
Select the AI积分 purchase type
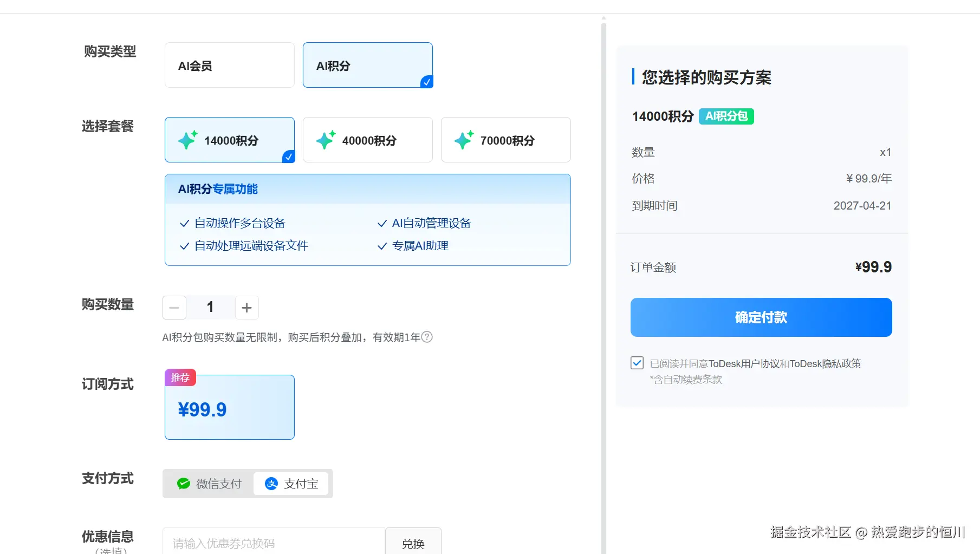[x=368, y=65]
